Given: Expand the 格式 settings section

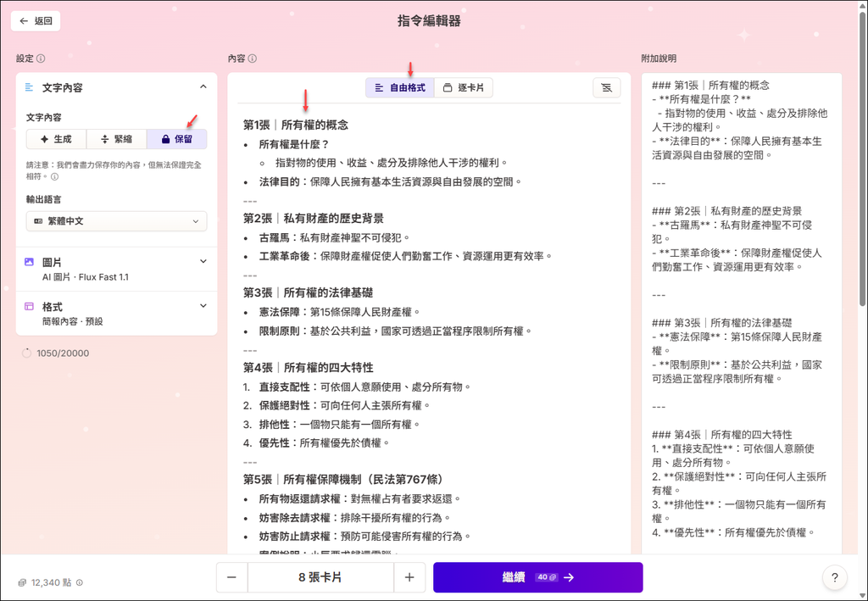Looking at the screenshot, I should pos(203,305).
